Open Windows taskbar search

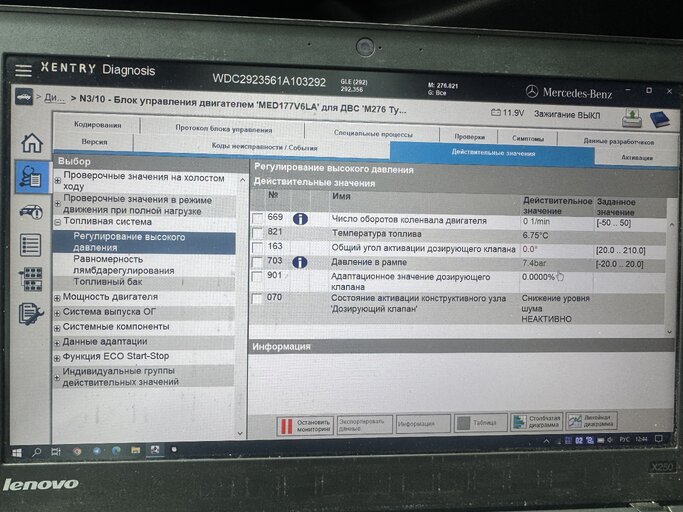click(37, 452)
